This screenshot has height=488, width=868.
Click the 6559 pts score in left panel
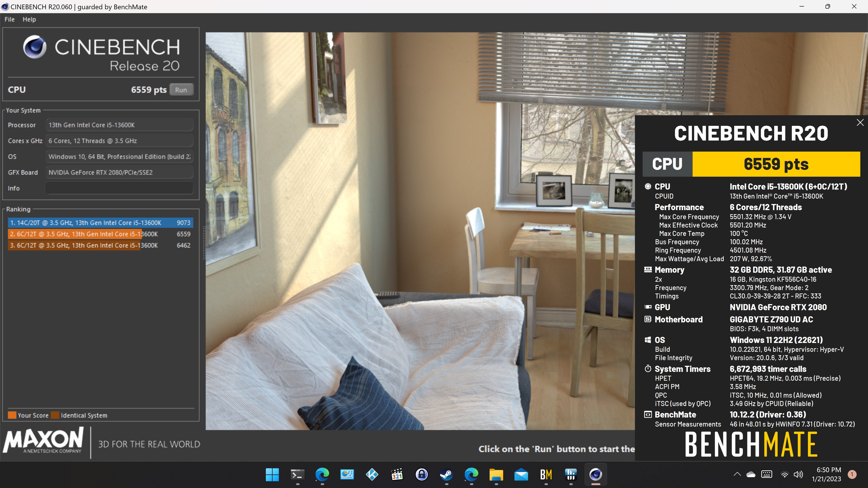pyautogui.click(x=149, y=90)
